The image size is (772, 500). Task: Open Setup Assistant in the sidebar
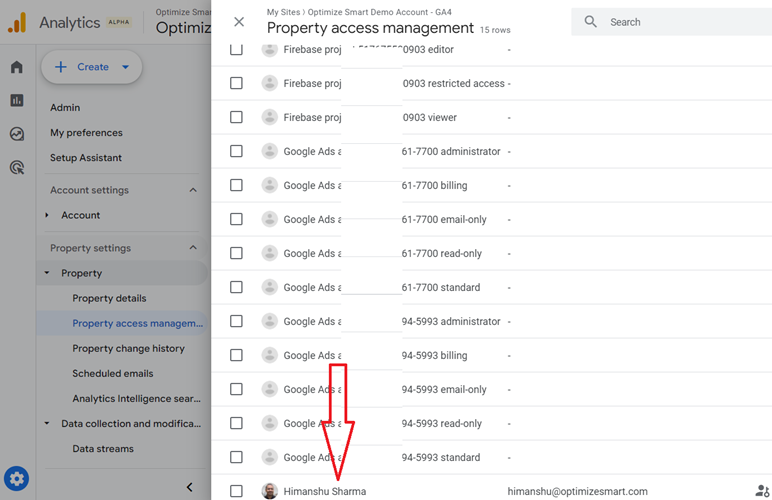(x=86, y=157)
